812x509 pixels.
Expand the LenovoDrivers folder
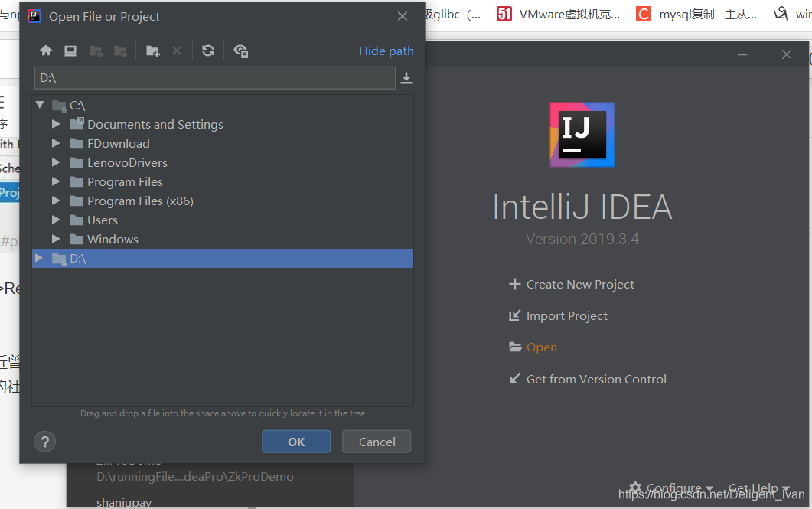point(56,162)
